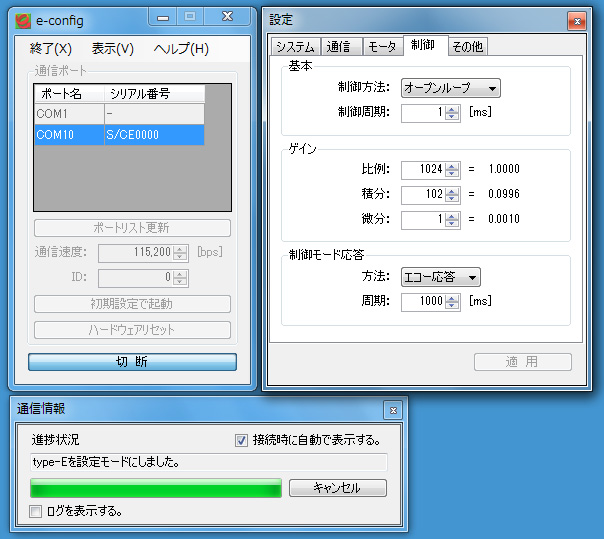The width and height of the screenshot is (604, 539).
Task: Increase the 微分 gain with up arrow
Action: coord(452,216)
